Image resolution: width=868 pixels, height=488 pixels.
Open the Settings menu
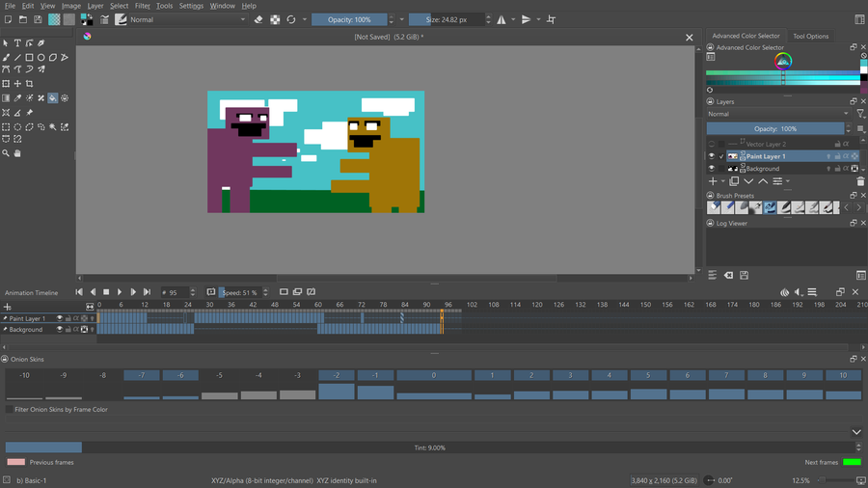coord(191,6)
